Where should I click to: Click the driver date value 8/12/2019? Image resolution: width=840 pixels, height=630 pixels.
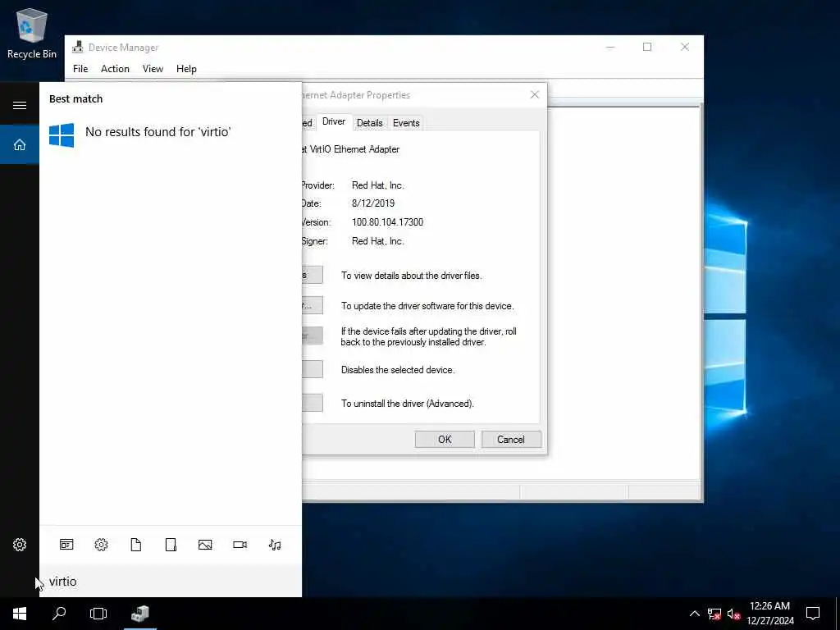(373, 203)
